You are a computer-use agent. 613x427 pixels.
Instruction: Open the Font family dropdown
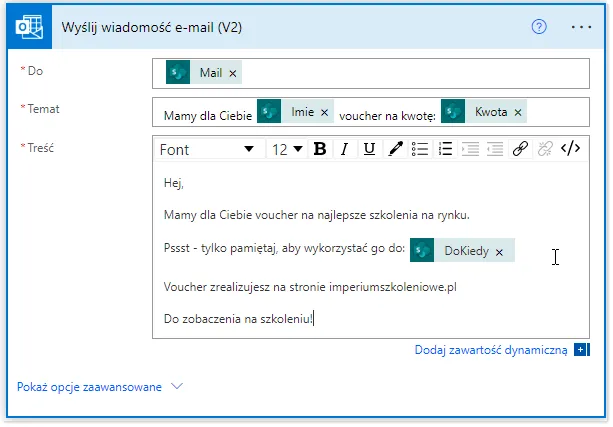pyautogui.click(x=208, y=149)
